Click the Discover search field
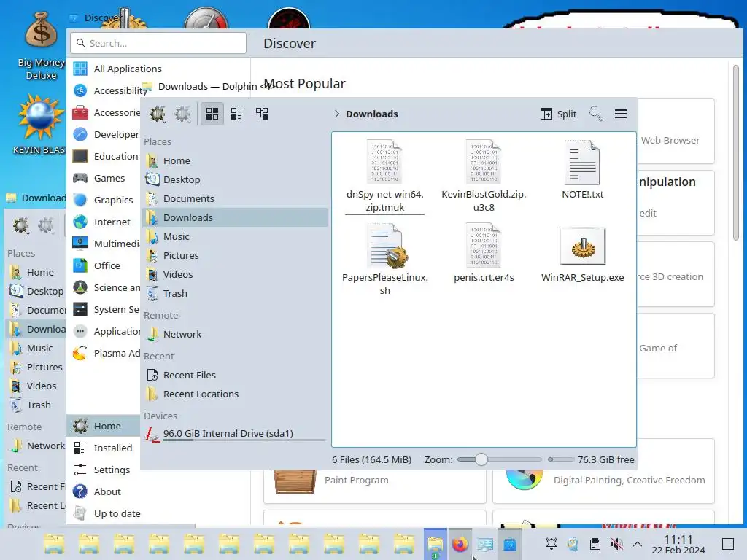Viewport: 747px width, 560px height. pos(158,43)
